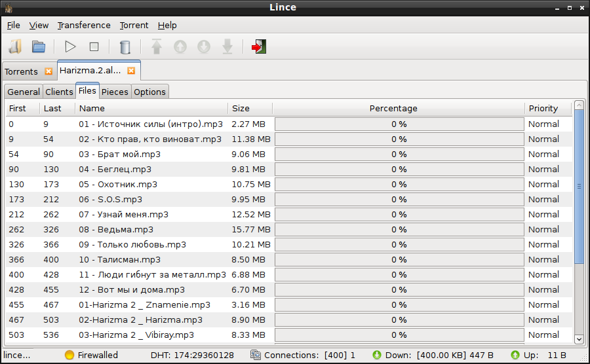This screenshot has height=364, width=590.
Task: Switch to the Pieces tab
Action: 115,92
